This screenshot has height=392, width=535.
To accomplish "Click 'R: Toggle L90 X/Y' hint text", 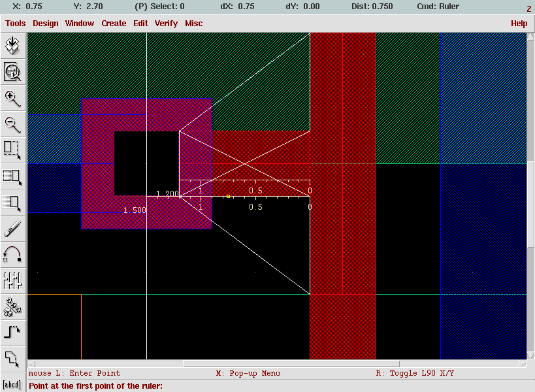I will (415, 373).
